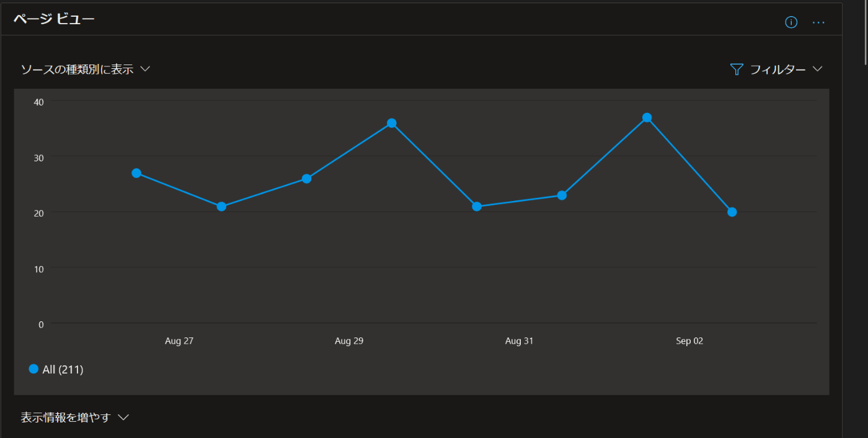Open the ソースの種類別に表示 dropdown
The width and height of the screenshot is (868, 438).
click(x=86, y=69)
